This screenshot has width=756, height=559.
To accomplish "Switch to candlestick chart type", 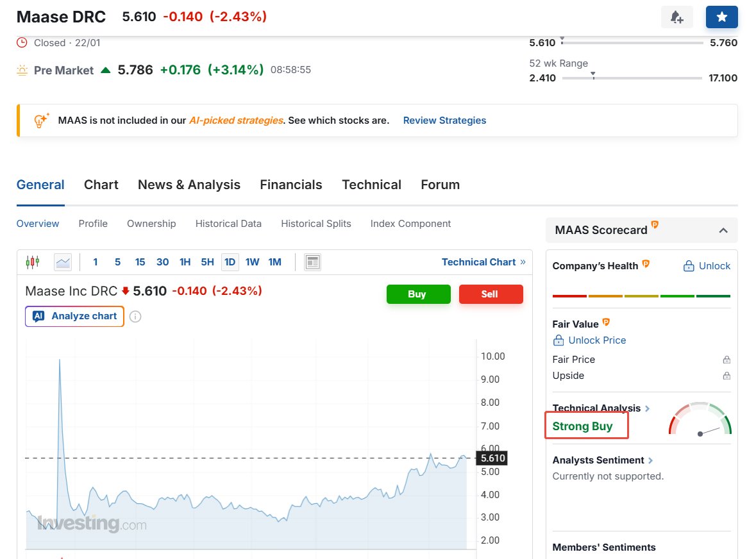I will click(32, 262).
